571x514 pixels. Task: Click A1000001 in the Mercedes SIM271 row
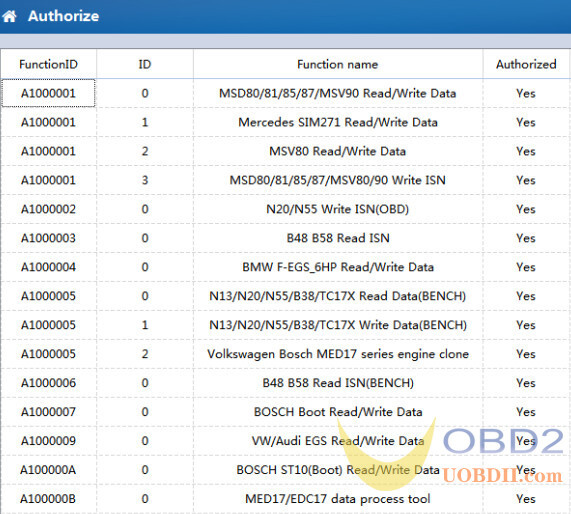click(x=48, y=122)
